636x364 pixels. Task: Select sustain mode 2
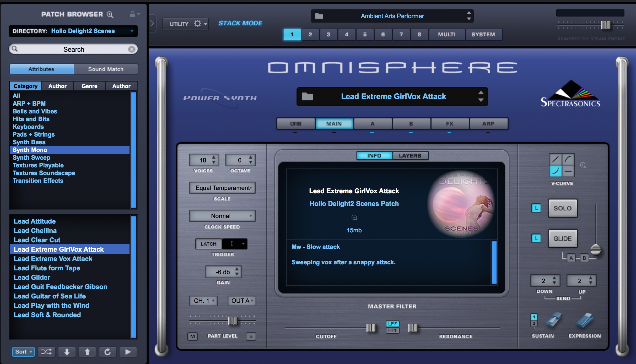coord(534,324)
